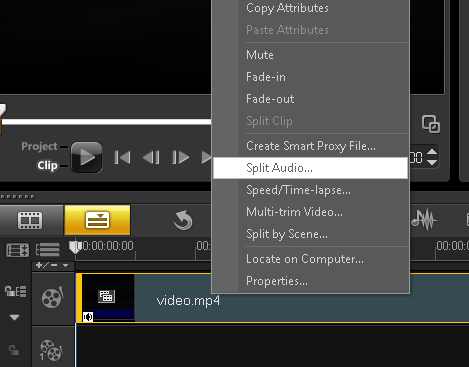Viewport: 469px width, 367px height.
Task: Switch to Storyboard view icon
Action: click(30, 220)
